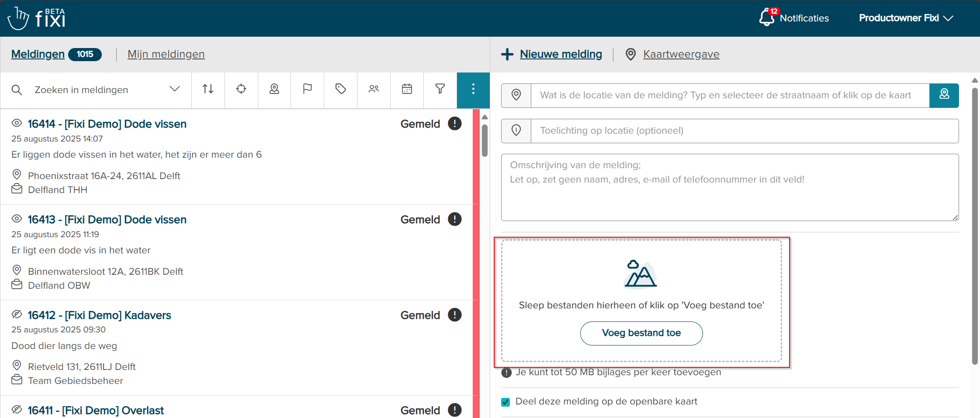Open the Kaartweergave map view
Image resolution: width=980 pixels, height=418 pixels.
[x=681, y=54]
